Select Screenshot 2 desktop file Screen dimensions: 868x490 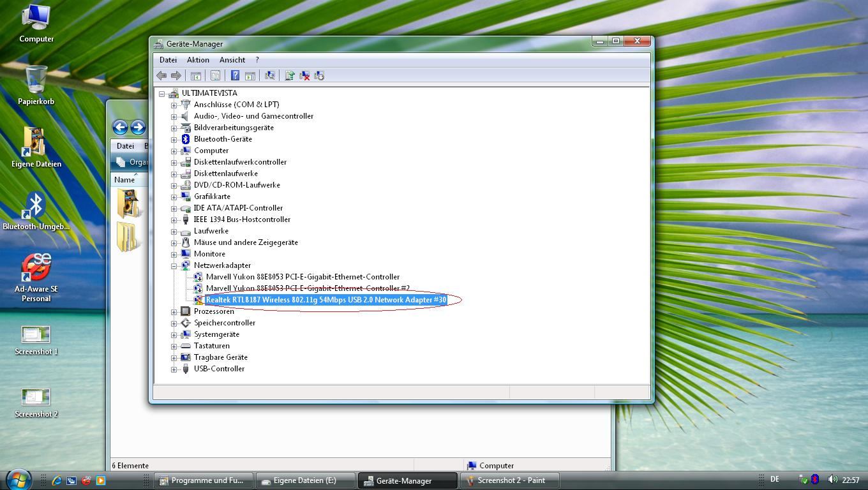pyautogui.click(x=36, y=403)
